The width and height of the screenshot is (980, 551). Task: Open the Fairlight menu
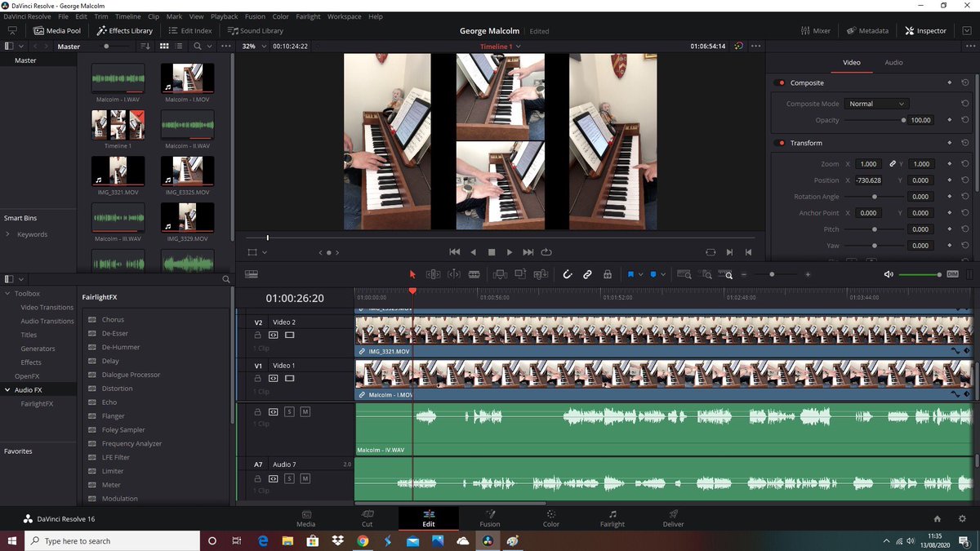click(x=308, y=16)
